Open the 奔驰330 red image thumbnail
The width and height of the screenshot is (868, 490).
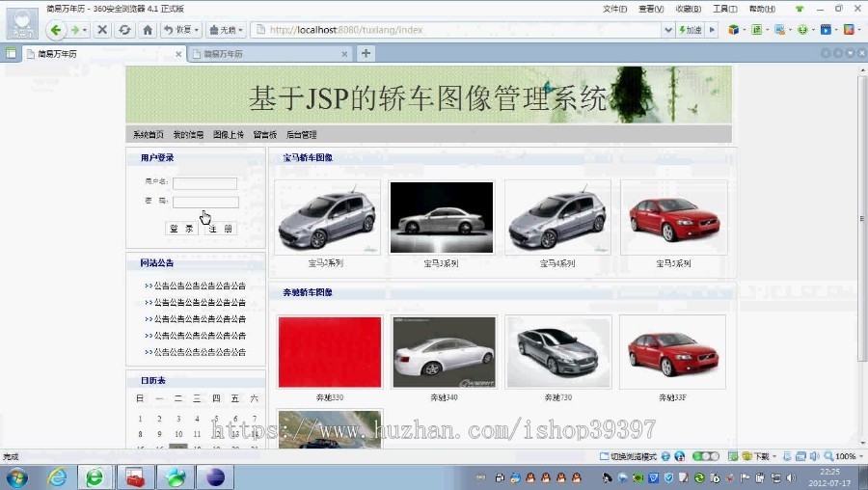[x=330, y=352]
